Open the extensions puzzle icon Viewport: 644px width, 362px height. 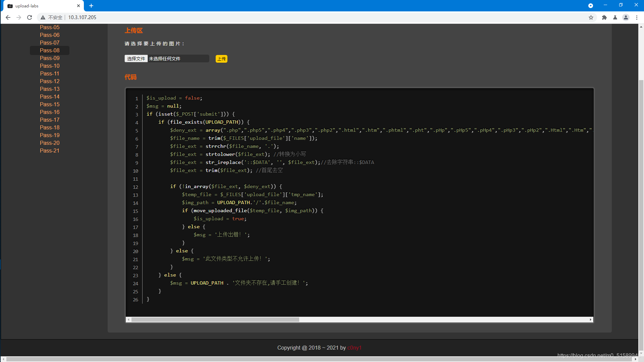pyautogui.click(x=604, y=17)
